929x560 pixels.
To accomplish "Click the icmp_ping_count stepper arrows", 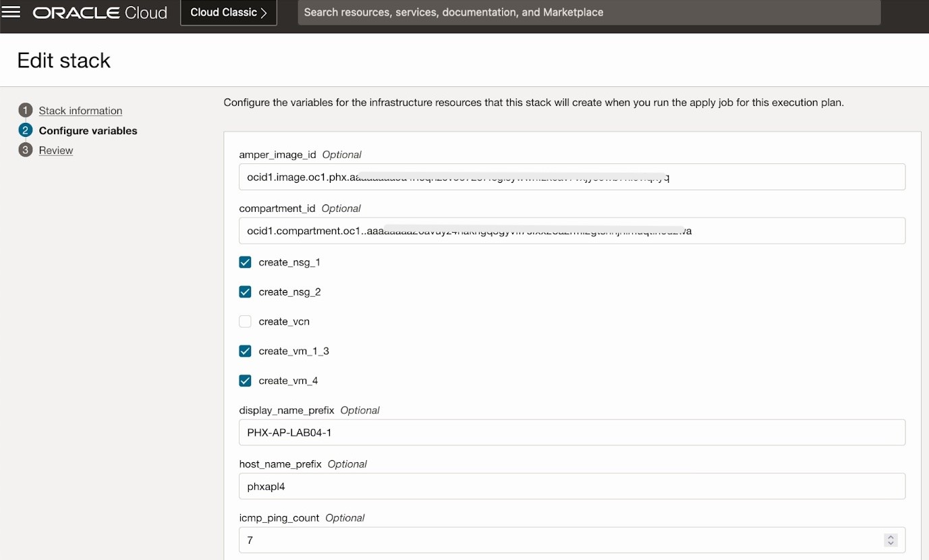I will coord(891,540).
